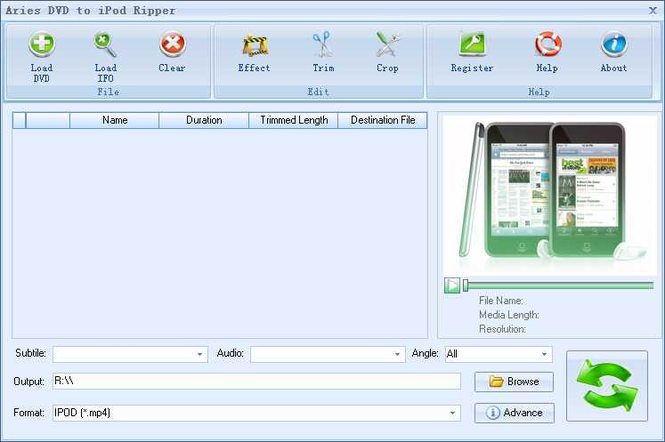The image size is (665, 442).
Task: Click the Duration column header
Action: [204, 120]
